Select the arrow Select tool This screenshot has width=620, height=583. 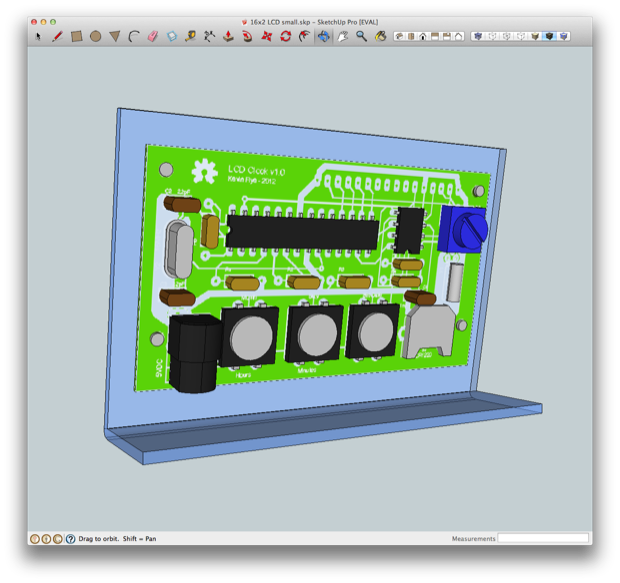click(x=38, y=37)
